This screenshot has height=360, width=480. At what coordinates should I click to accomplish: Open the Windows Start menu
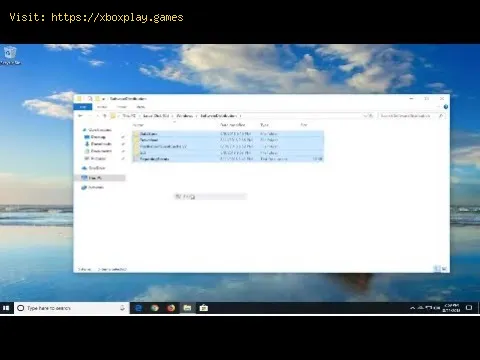[x=6, y=308]
